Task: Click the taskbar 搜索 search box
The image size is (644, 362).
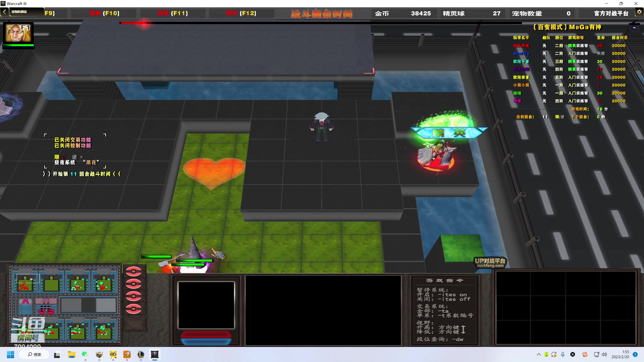Action: (34, 354)
